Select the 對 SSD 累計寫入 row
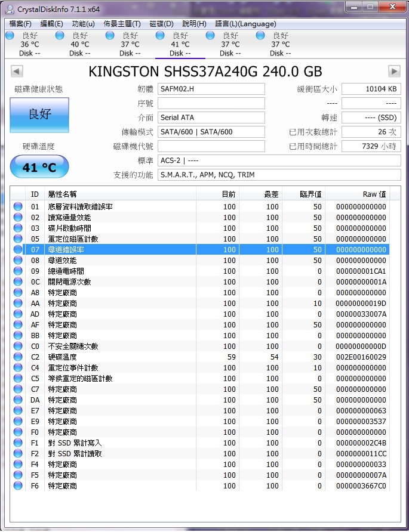Image resolution: width=409 pixels, height=532 pixels. click(201, 443)
